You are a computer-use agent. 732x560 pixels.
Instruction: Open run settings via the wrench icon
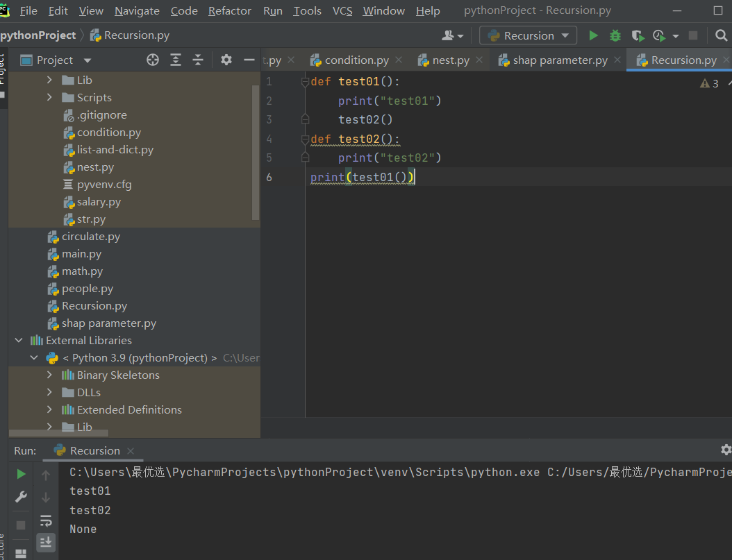[21, 497]
